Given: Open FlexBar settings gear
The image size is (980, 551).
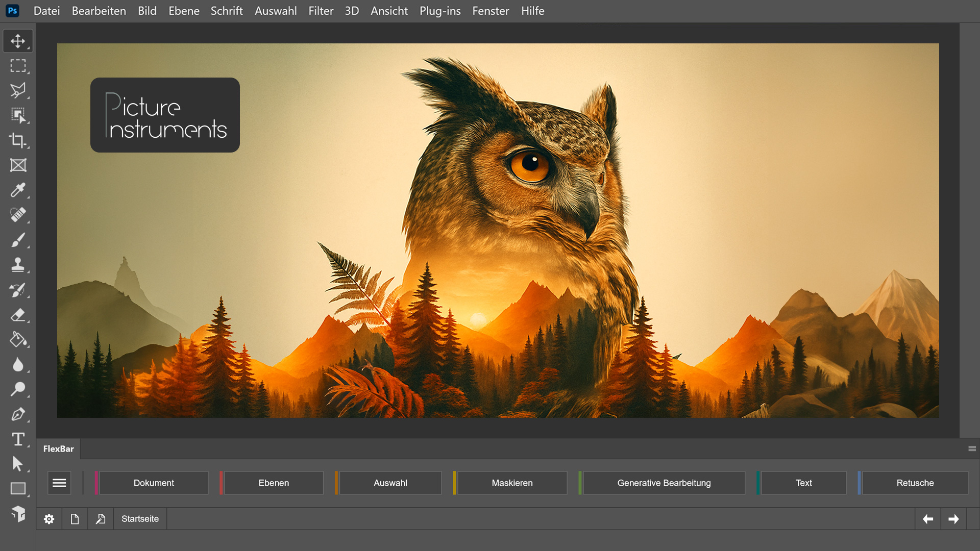Looking at the screenshot, I should pyautogui.click(x=49, y=519).
